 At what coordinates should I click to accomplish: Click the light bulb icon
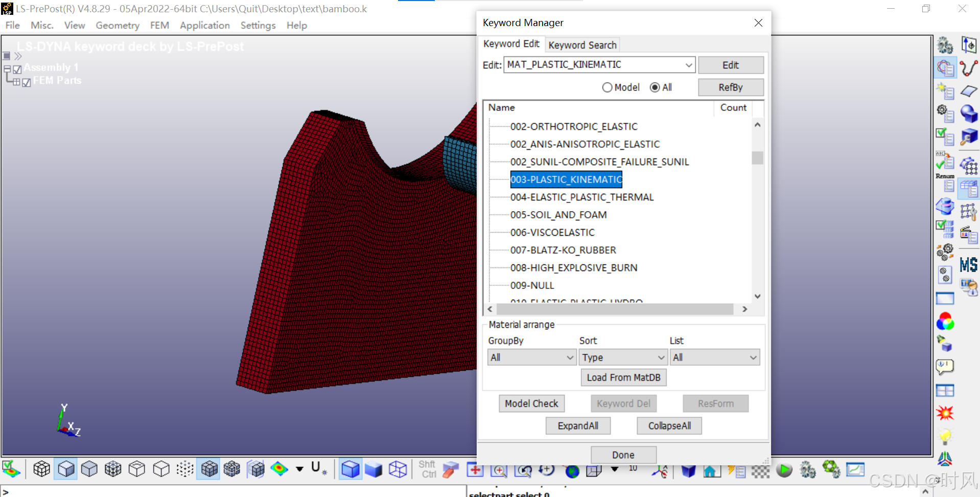click(x=945, y=436)
